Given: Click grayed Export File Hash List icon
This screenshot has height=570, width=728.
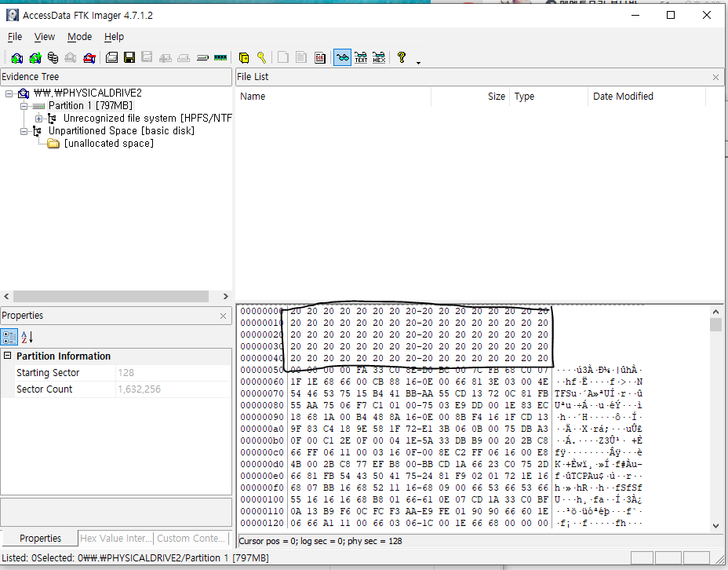Looking at the screenshot, I should click(301, 57).
